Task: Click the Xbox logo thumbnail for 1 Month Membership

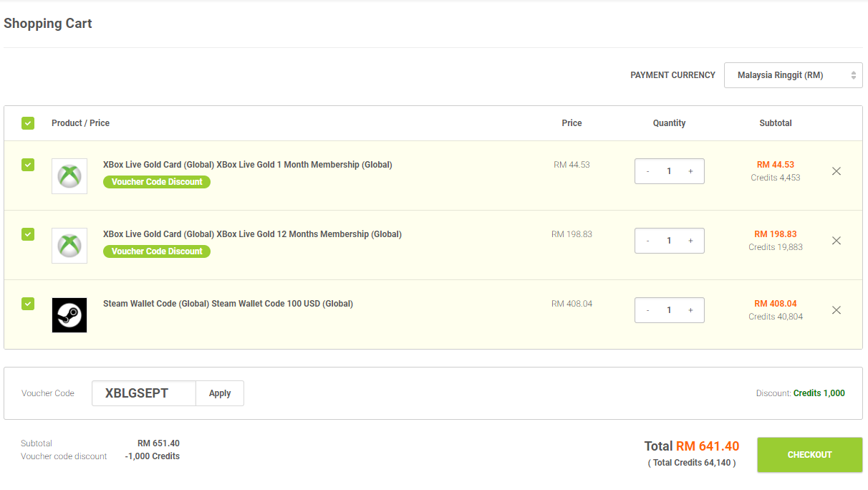Action: [69, 176]
